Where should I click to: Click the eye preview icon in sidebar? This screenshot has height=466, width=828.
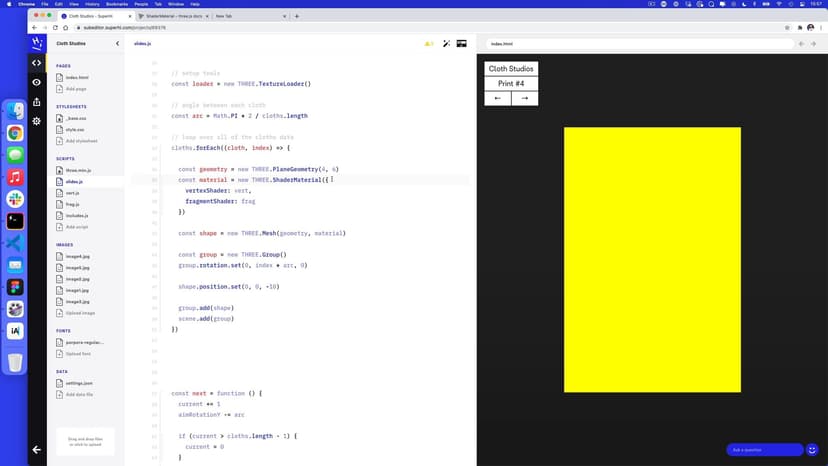pos(37,82)
